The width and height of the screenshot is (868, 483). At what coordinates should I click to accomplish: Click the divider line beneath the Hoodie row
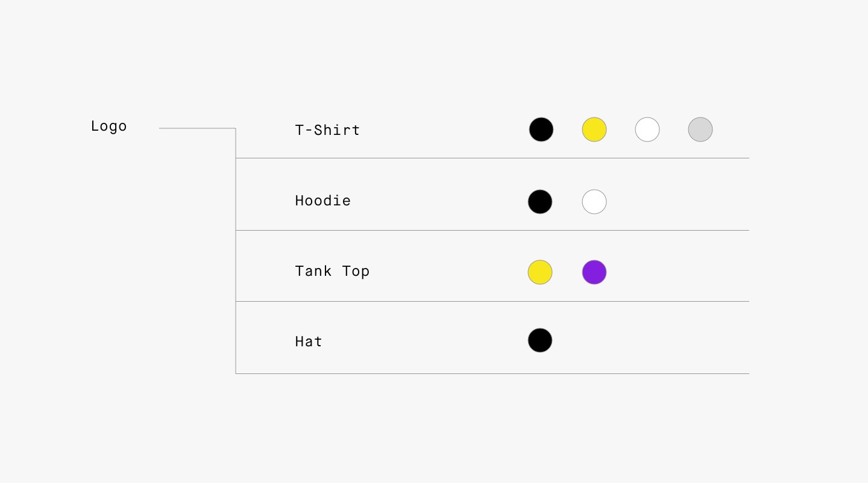click(x=492, y=230)
